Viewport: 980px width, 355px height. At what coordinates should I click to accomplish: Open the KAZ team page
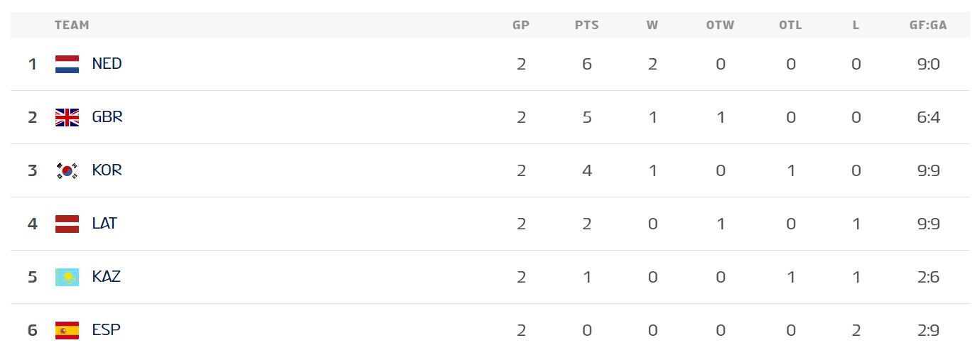[107, 277]
